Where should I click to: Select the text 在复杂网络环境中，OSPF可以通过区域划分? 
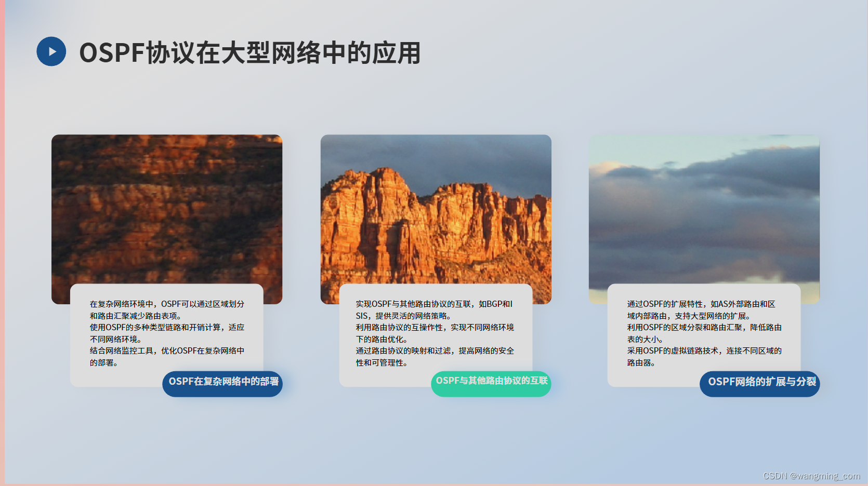pyautogui.click(x=167, y=304)
